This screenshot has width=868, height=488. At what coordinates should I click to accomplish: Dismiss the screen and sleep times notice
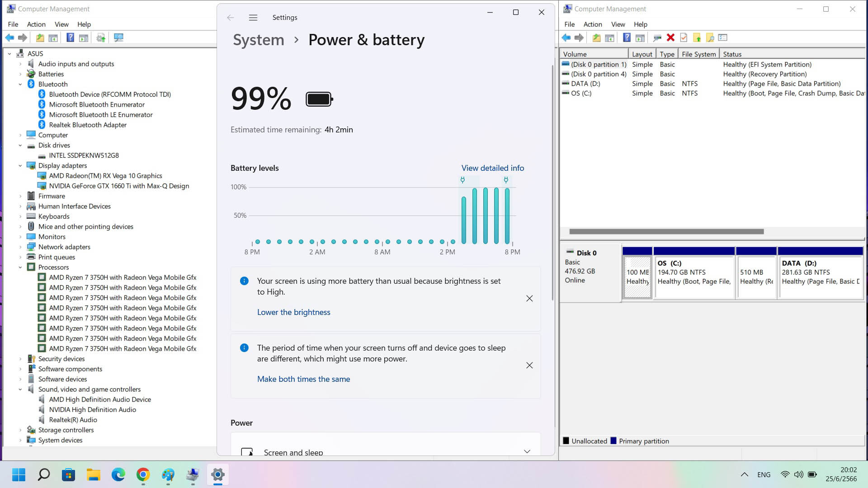pos(529,366)
